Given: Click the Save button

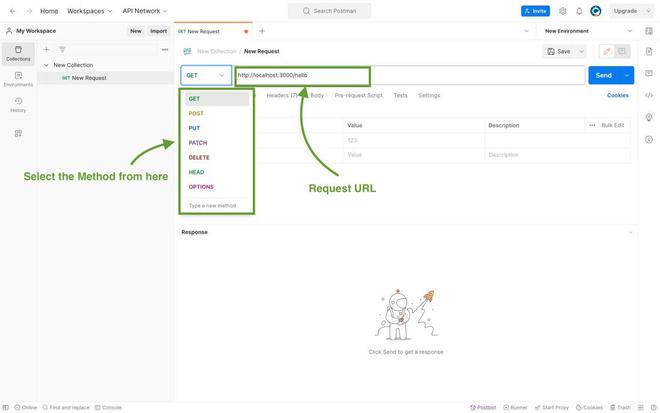Looking at the screenshot, I should [559, 51].
